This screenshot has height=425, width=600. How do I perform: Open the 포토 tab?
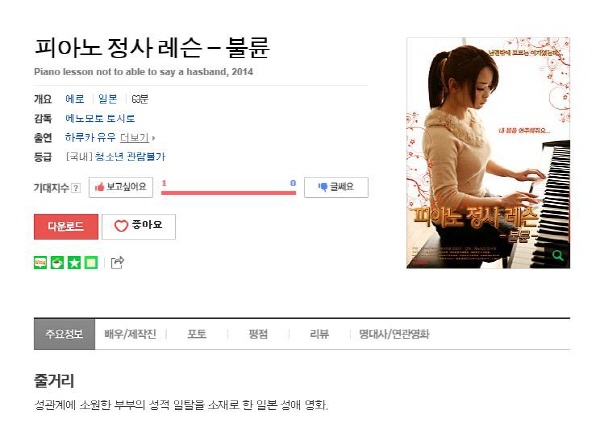tap(197, 334)
